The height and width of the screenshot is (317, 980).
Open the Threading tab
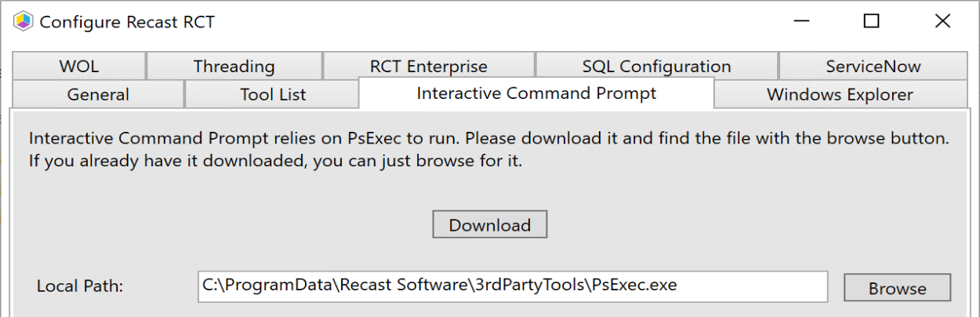(234, 67)
